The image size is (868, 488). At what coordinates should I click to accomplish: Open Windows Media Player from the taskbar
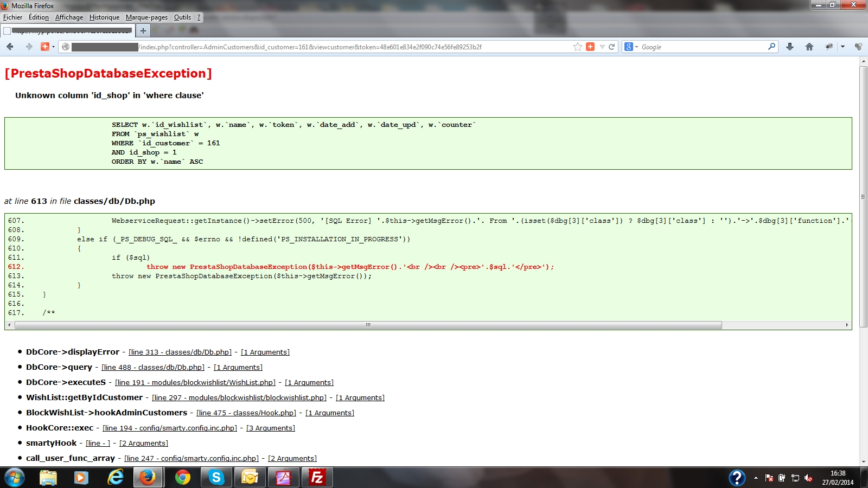pyautogui.click(x=81, y=478)
